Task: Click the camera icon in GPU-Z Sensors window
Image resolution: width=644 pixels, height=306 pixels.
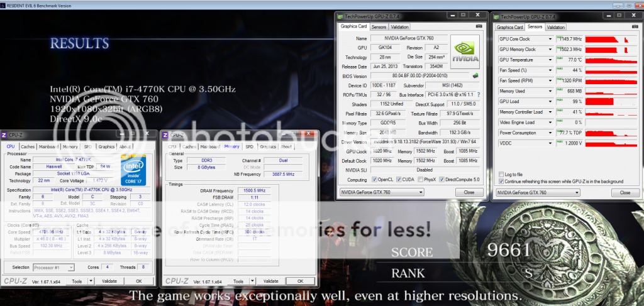Action: coord(635,28)
